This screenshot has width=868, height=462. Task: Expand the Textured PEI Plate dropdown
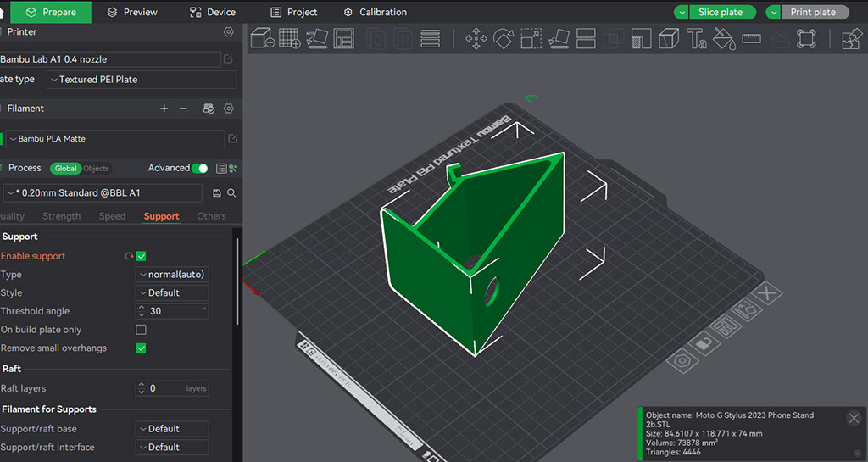pos(141,80)
